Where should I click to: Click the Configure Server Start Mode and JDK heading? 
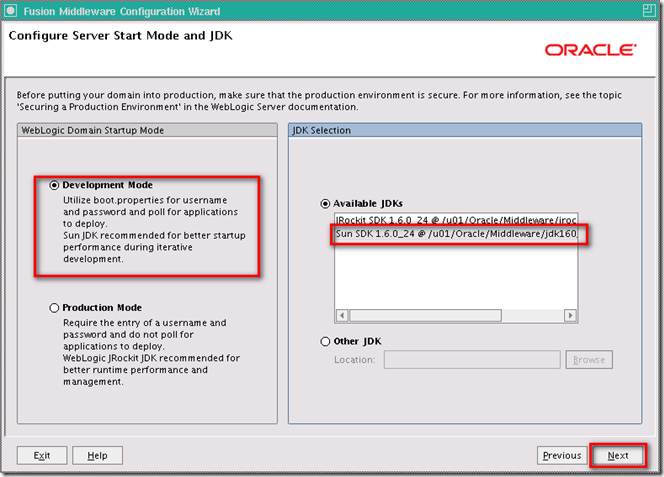pos(121,36)
